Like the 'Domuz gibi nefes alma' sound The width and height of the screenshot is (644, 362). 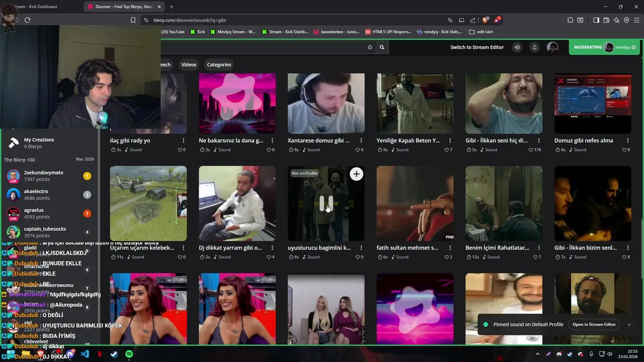[x=624, y=150]
